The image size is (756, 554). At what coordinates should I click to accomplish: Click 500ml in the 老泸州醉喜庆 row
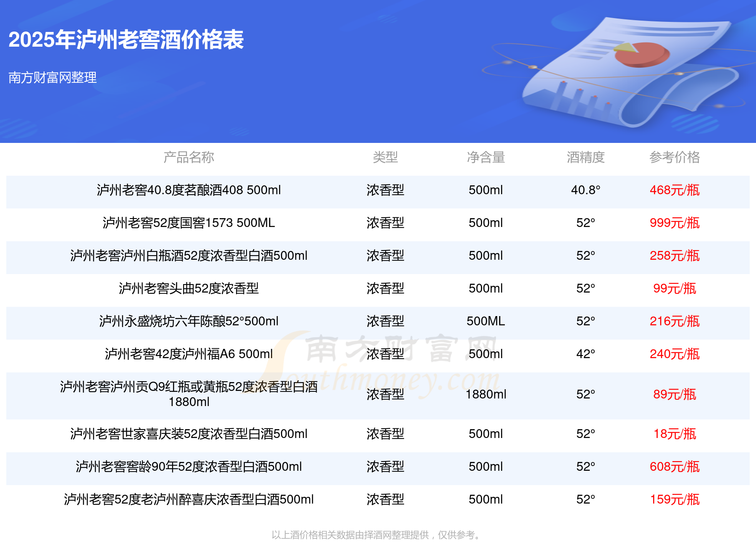pyautogui.click(x=486, y=499)
